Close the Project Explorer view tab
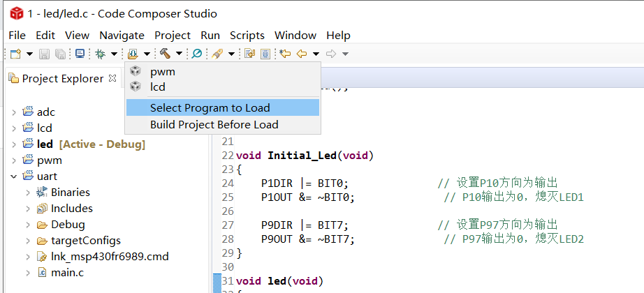This screenshot has height=293, width=644. [112, 78]
